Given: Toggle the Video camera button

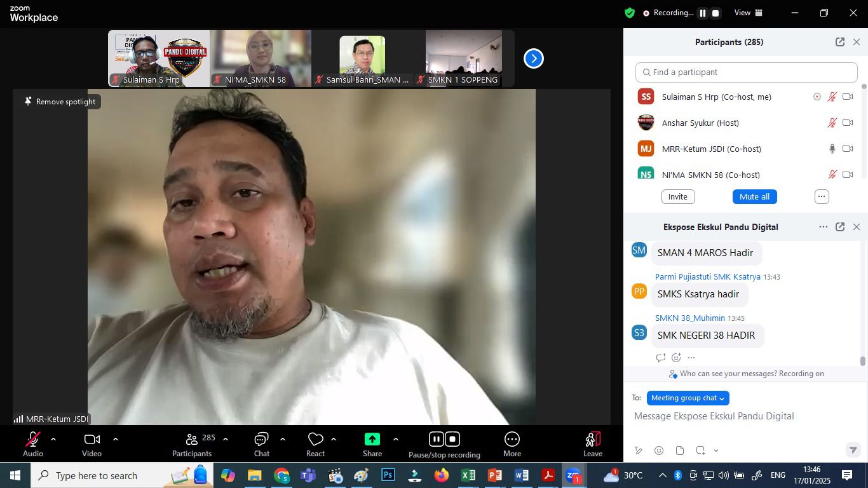Looking at the screenshot, I should pyautogui.click(x=92, y=440).
